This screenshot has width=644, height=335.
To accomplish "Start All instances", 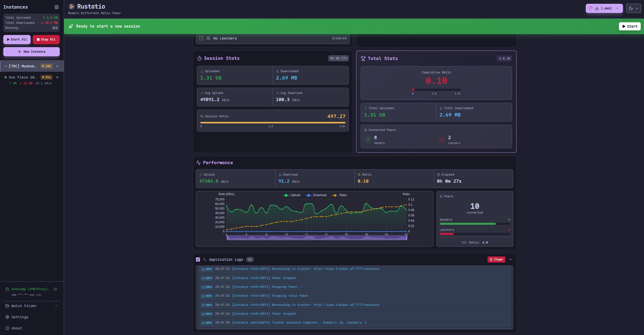I will tap(17, 40).
